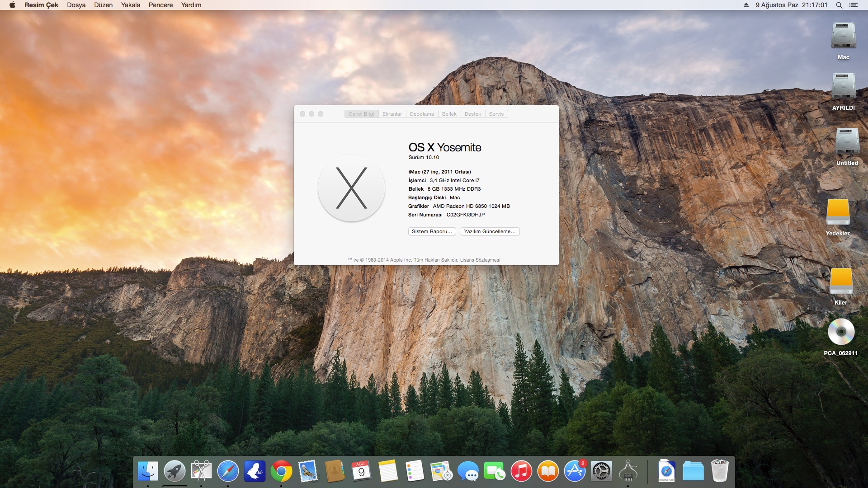
Task: Click the AMD Radeon HD 6850 text
Action: click(x=471, y=206)
